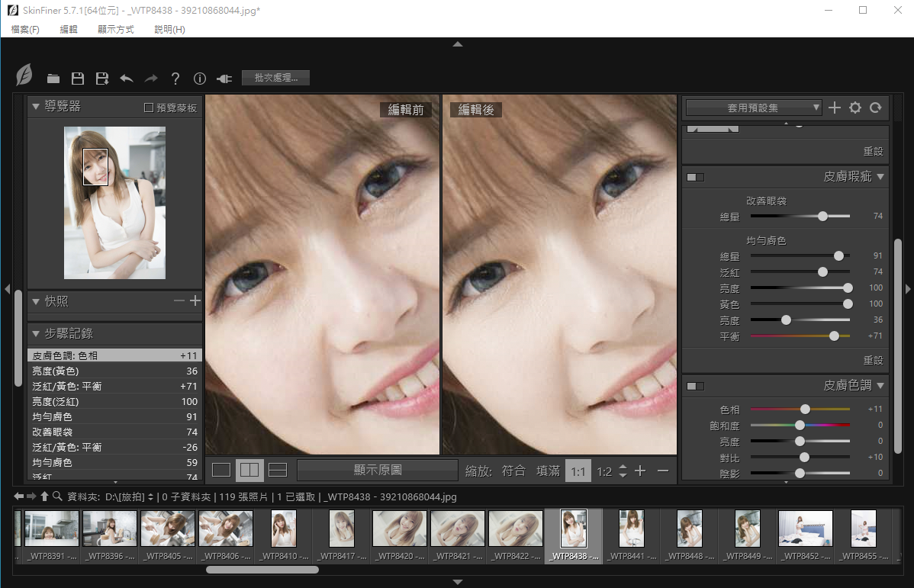
Task: Click the 改善眼袋 總量 slider at 74
Action: (800, 216)
